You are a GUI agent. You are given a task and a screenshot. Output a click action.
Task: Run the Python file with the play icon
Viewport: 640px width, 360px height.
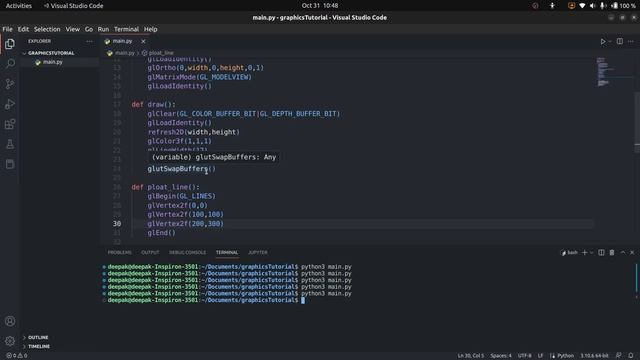tap(602, 41)
